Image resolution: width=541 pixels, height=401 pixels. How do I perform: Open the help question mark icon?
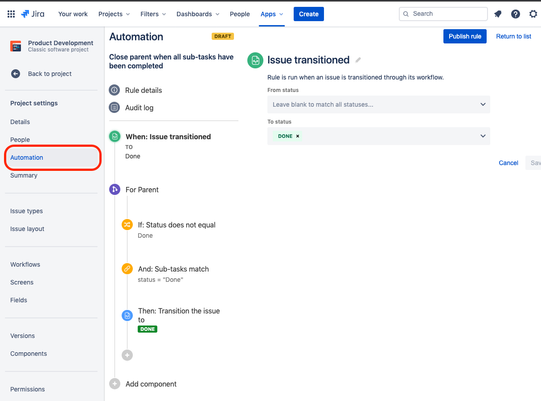[x=515, y=14]
